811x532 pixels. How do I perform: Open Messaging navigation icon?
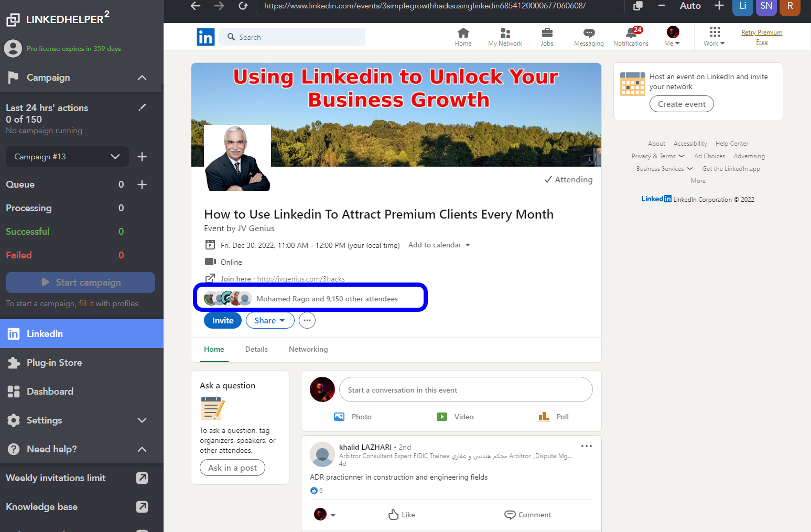coord(589,37)
